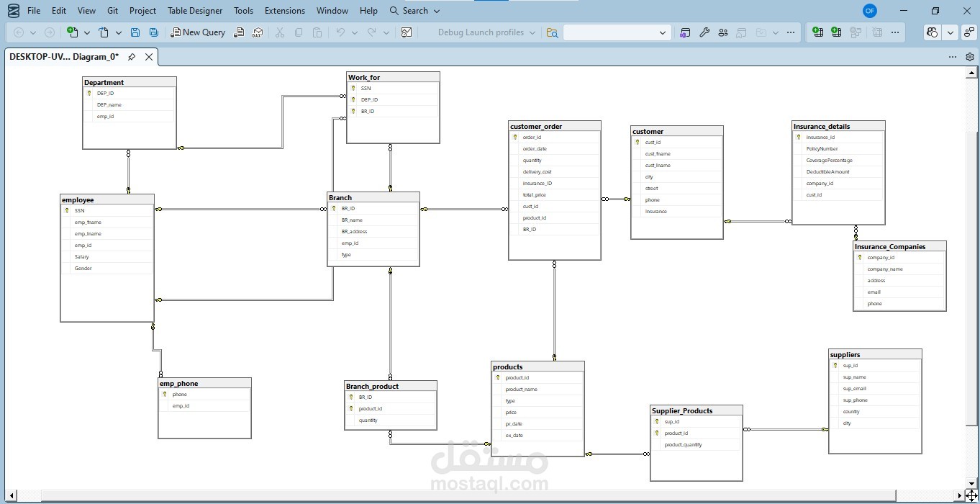Click the Search box in menu bar
Viewport: 980px width, 504px height.
(x=414, y=11)
